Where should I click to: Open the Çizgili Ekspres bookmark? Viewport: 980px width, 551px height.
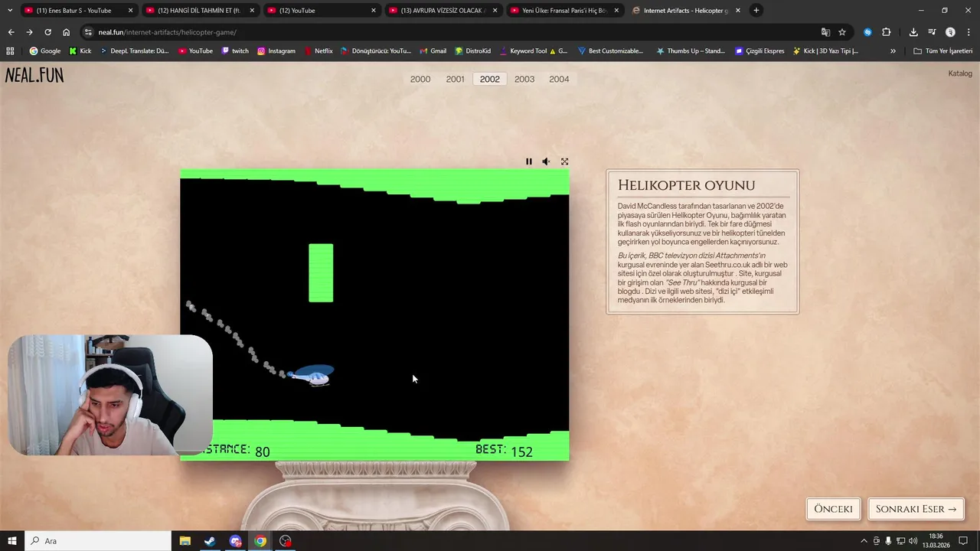pyautogui.click(x=759, y=51)
